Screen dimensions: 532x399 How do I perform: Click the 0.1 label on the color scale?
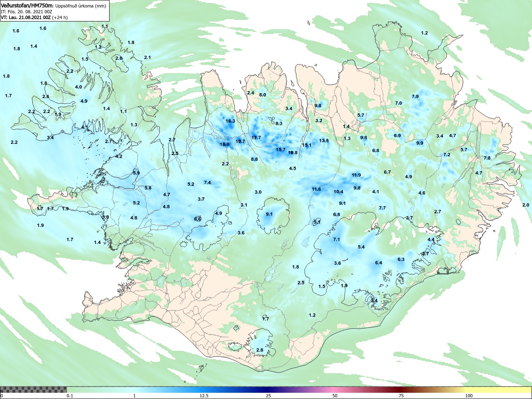(70, 396)
